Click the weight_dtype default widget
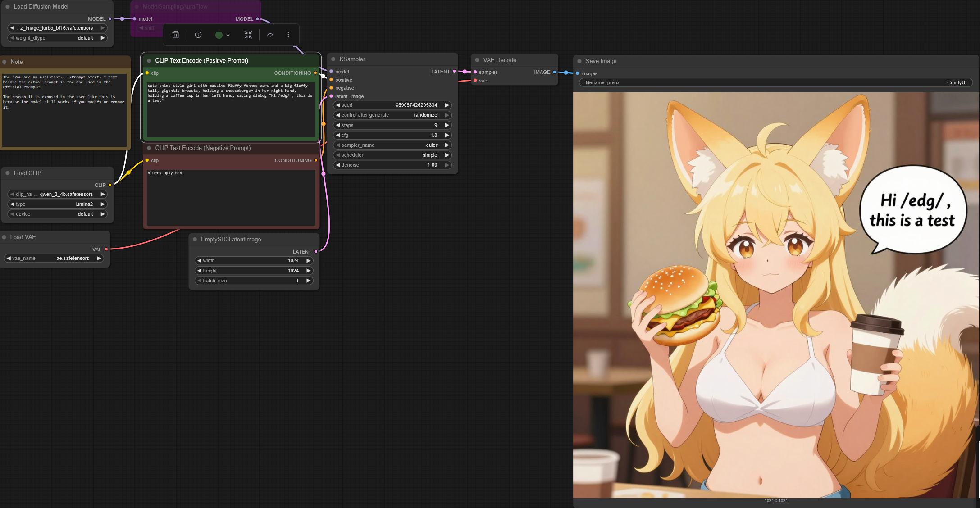 (57, 38)
